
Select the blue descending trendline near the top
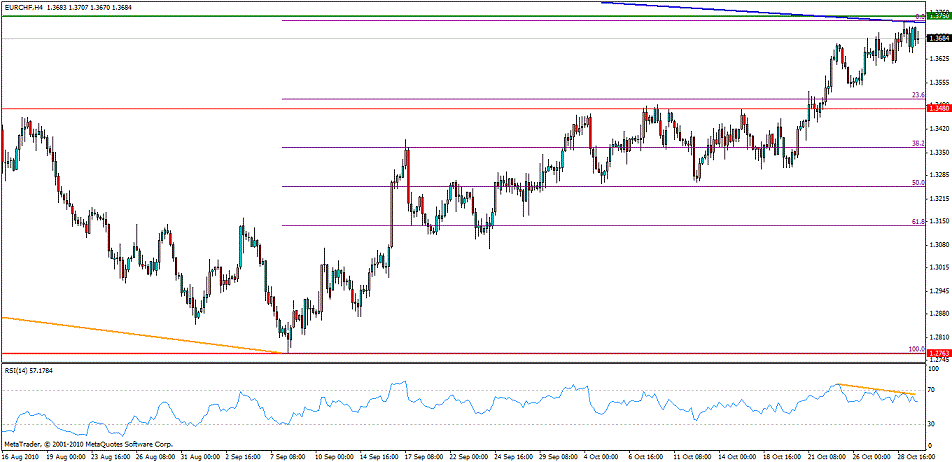click(x=763, y=12)
